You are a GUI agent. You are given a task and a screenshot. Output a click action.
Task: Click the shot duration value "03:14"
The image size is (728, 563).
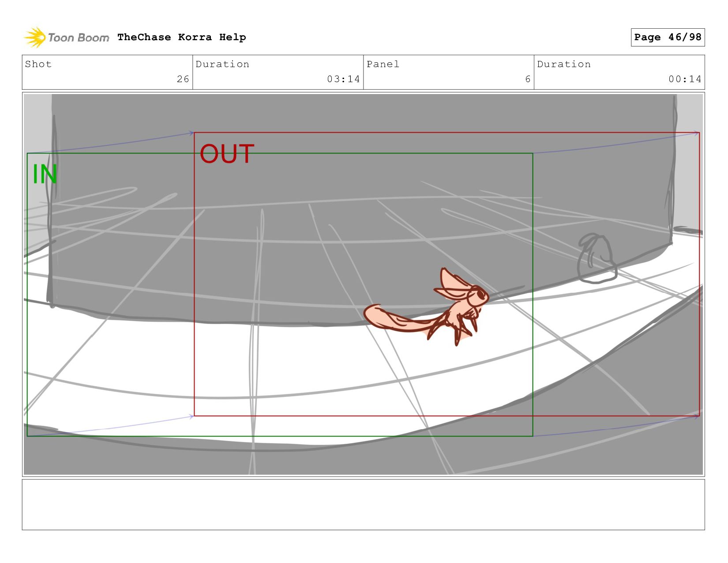pos(343,79)
